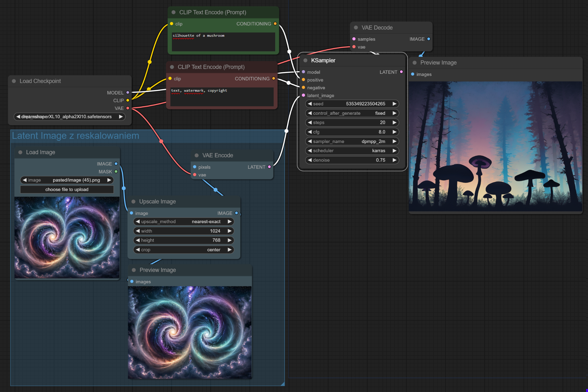Screen dimensions: 588x392
Task: Collapse the Load Checkpoint node dot
Action: 14,81
